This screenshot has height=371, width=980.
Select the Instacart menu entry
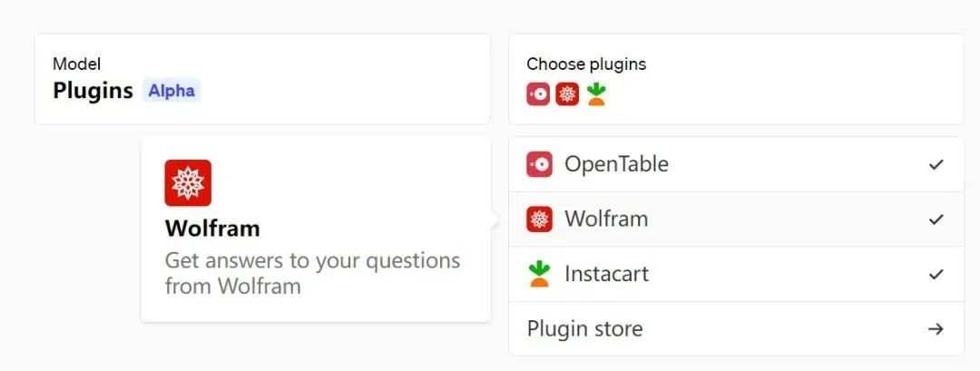coord(737,274)
